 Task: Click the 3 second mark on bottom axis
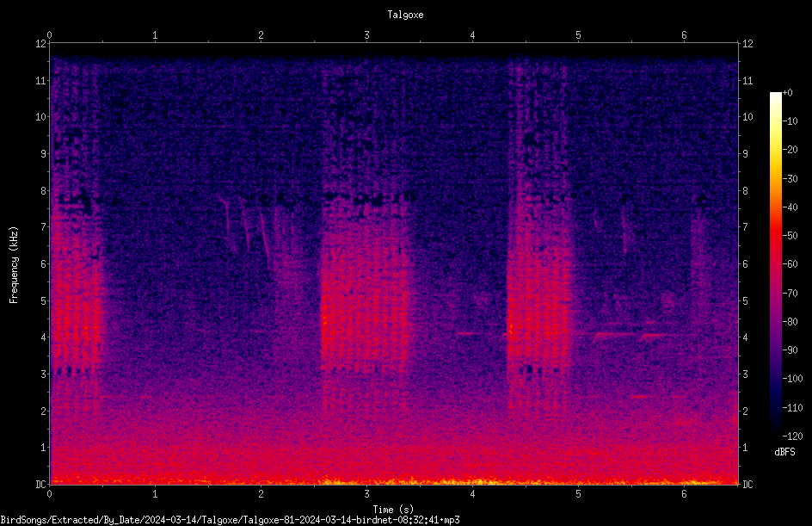click(366, 494)
